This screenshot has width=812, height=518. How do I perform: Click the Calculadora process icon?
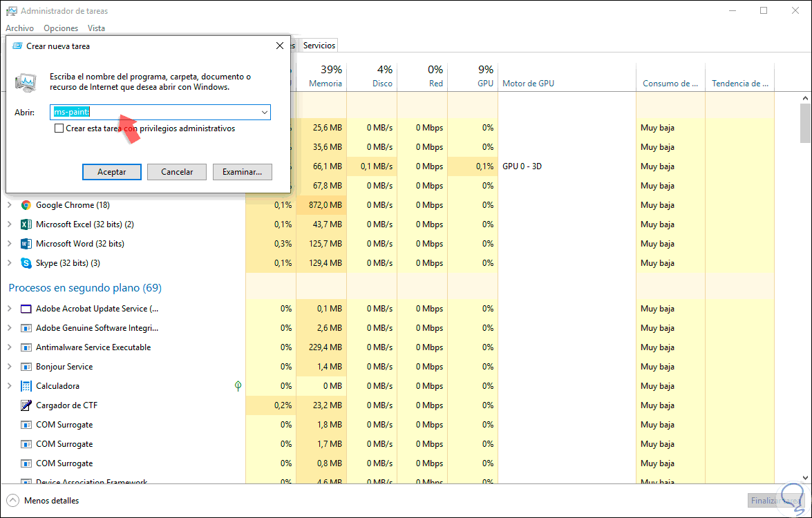click(x=26, y=386)
